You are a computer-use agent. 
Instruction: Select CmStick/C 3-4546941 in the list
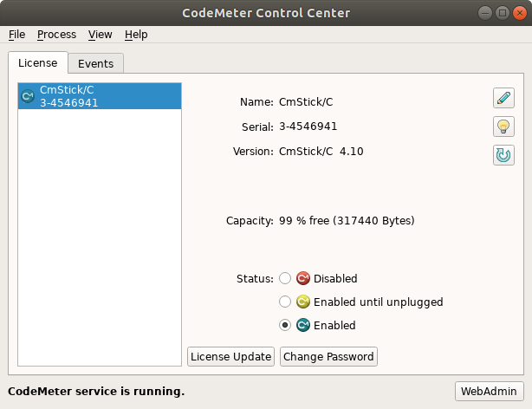100,96
